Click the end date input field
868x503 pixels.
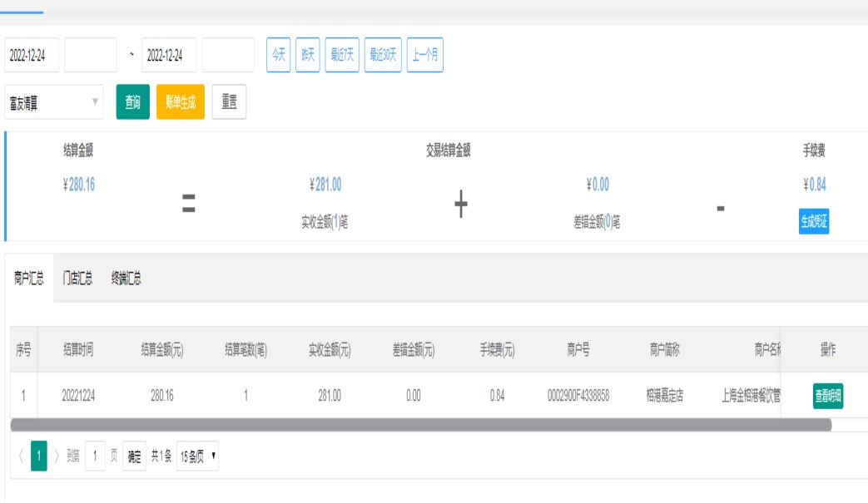coord(169,56)
